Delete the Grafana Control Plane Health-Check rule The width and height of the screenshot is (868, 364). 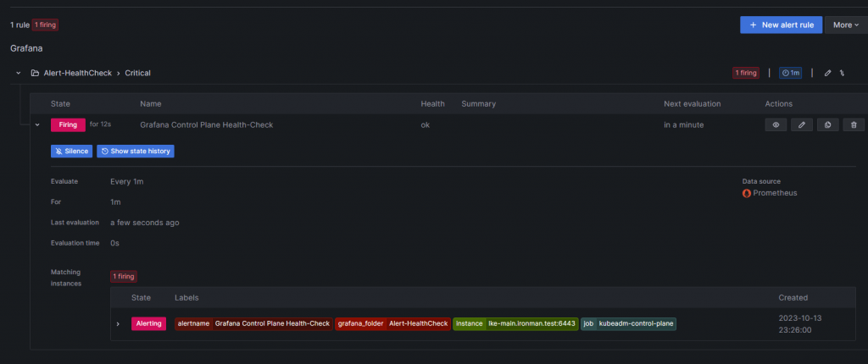point(854,125)
